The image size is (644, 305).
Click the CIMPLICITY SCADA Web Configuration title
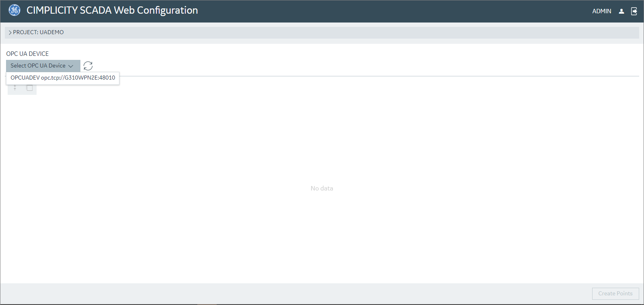(112, 10)
